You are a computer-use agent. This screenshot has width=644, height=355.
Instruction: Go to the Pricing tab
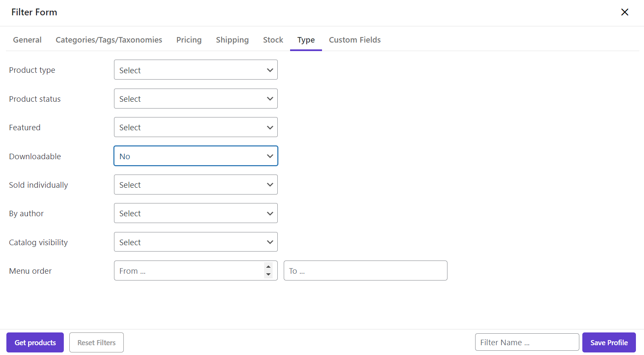coord(189,40)
